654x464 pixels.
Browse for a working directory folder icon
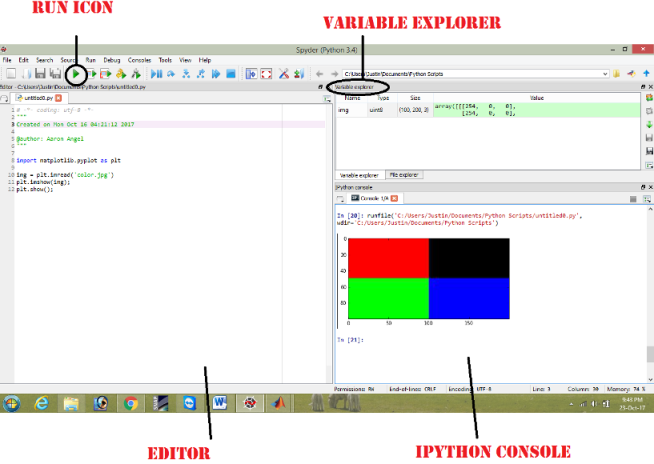(x=616, y=74)
